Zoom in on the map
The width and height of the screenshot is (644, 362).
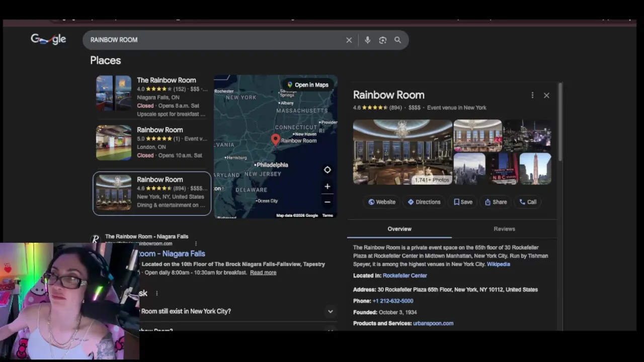pos(327,187)
